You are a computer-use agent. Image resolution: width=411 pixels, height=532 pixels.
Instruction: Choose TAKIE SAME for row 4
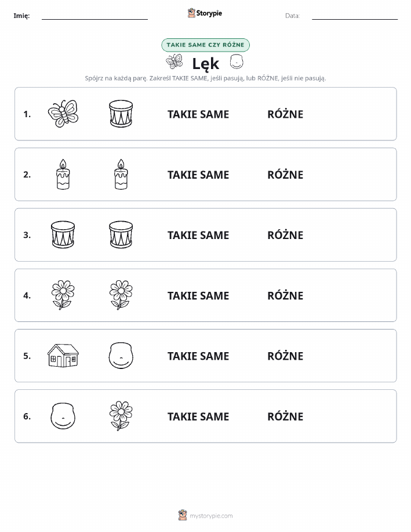(198, 295)
